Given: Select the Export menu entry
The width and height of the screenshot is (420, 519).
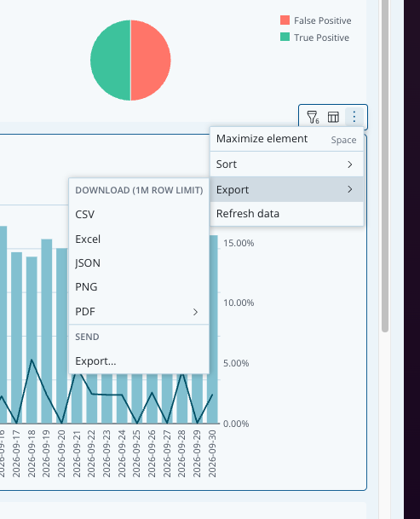Looking at the screenshot, I should pos(286,189).
